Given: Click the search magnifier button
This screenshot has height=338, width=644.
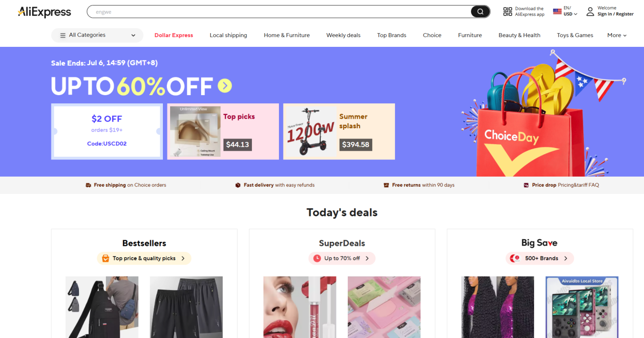Looking at the screenshot, I should click(480, 12).
